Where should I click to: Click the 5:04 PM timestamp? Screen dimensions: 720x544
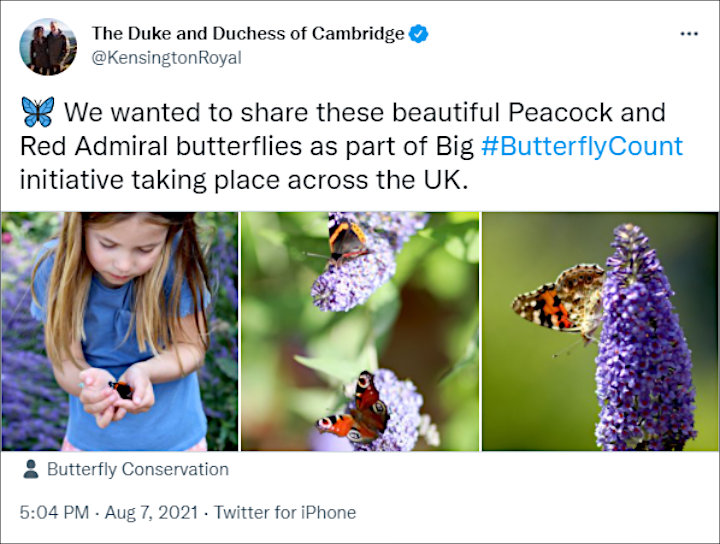[54, 512]
